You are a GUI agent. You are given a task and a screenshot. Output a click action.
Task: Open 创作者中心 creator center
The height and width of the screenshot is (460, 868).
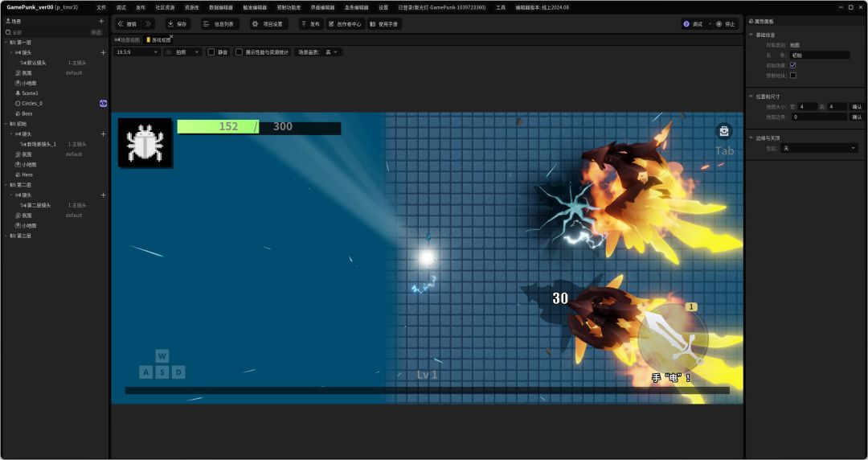click(346, 24)
